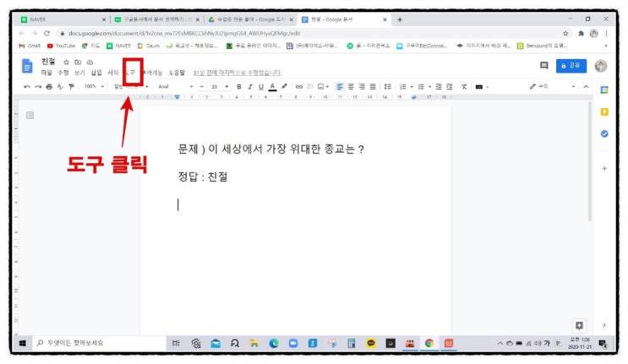This screenshot has height=364, width=628.
Task: Decrease the paragraph indent
Action: pyautogui.click(x=439, y=86)
